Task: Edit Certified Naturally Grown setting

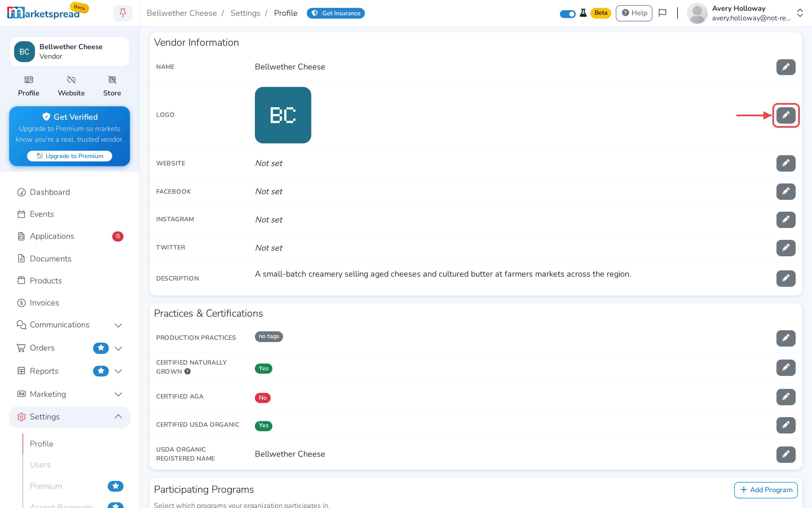Action: point(786,367)
